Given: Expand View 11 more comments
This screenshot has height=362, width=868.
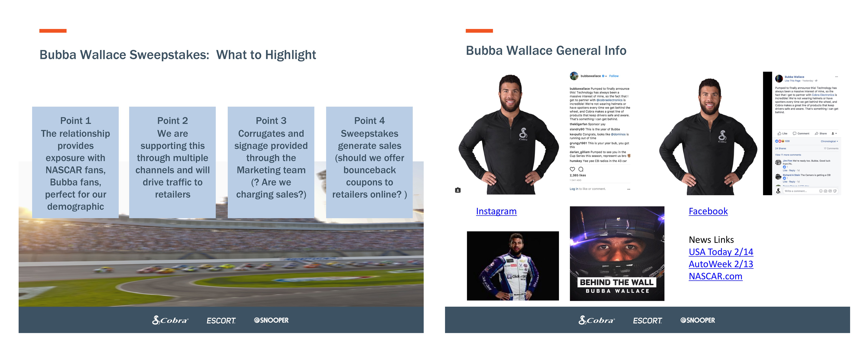Looking at the screenshot, I should tap(788, 155).
